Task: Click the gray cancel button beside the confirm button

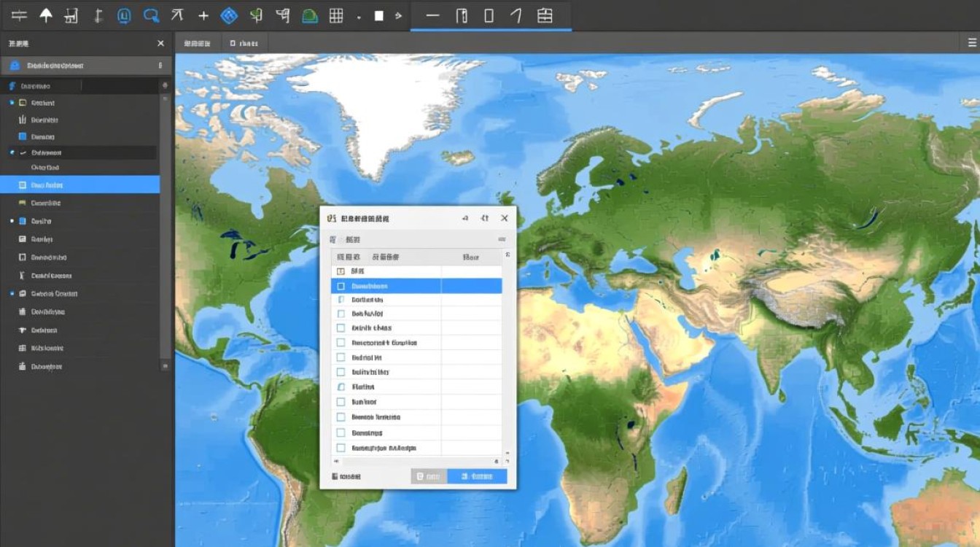Action: 429,476
